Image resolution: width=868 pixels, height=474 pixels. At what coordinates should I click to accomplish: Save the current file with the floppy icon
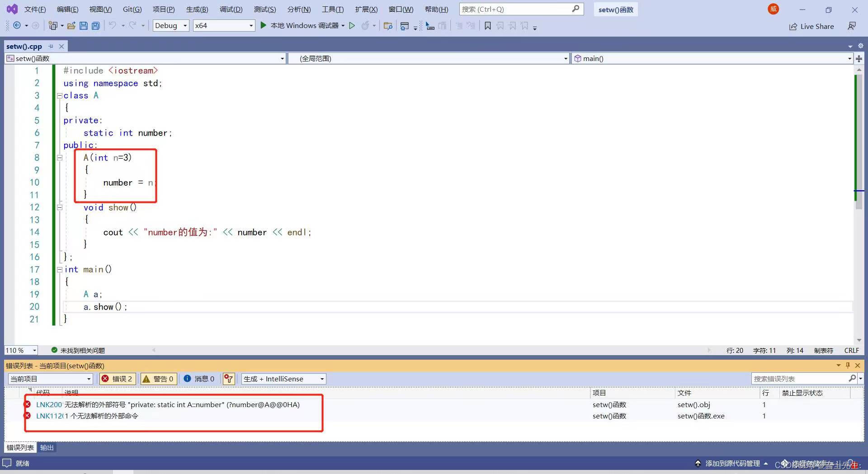[83, 26]
